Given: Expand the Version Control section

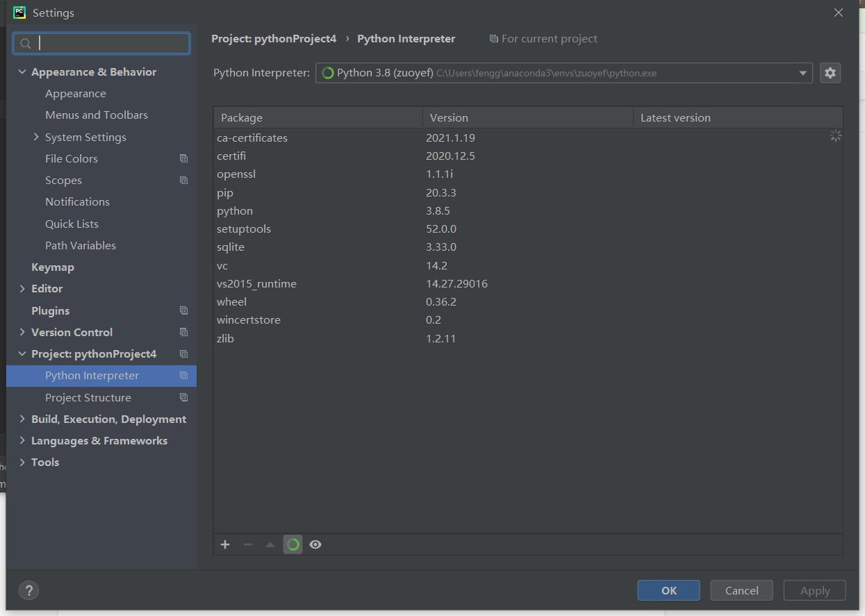Looking at the screenshot, I should click(22, 332).
